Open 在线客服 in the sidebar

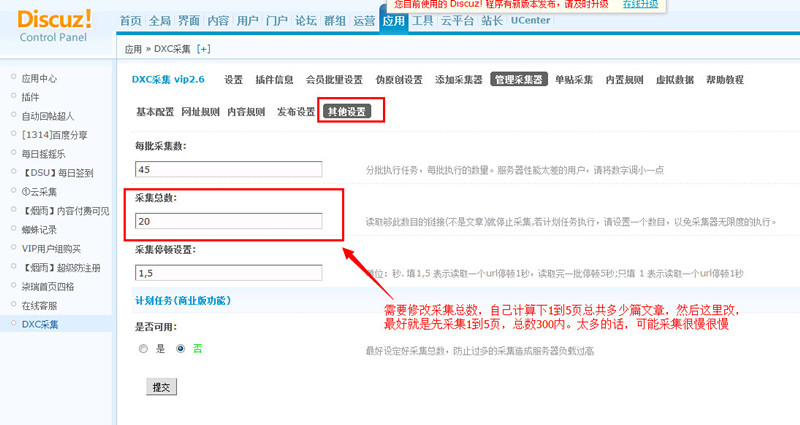tap(39, 306)
